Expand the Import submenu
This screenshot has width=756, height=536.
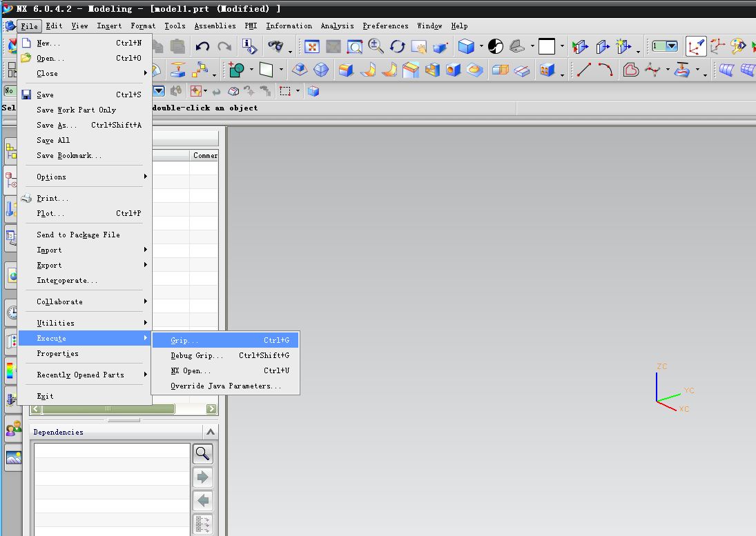click(85, 250)
